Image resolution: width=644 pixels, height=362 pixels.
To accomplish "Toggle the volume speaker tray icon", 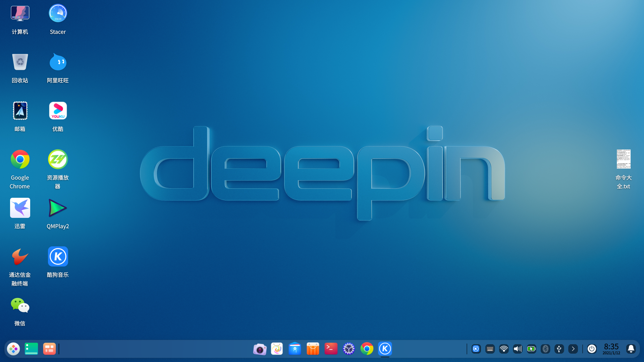I will (518, 349).
